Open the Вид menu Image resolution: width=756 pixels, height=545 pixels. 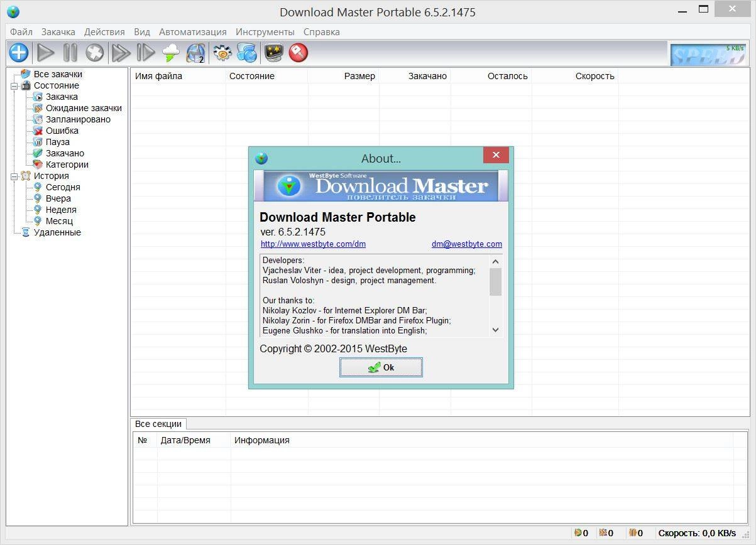142,31
